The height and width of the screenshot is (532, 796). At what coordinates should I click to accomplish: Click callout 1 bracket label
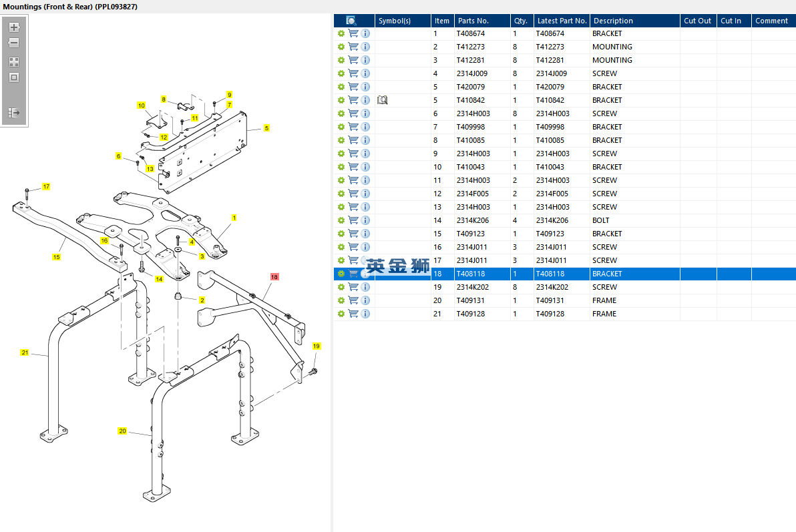click(234, 217)
